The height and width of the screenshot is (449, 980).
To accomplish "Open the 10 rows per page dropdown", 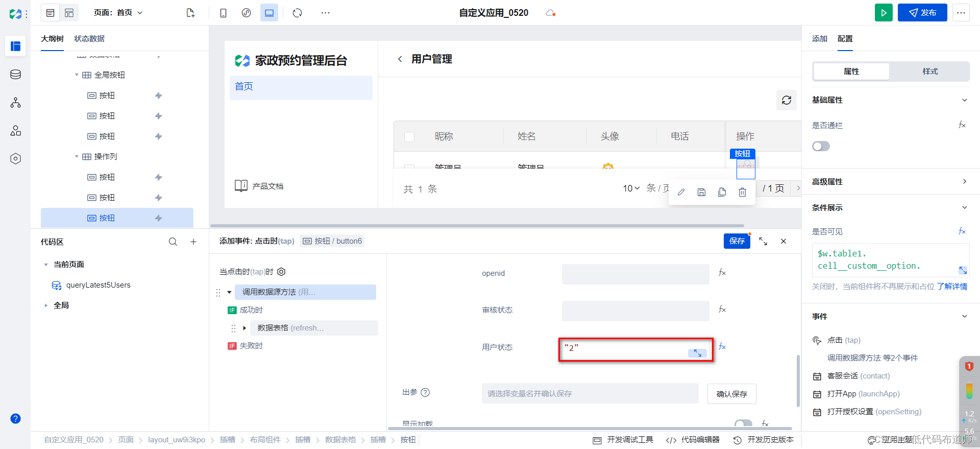I will pos(631,188).
